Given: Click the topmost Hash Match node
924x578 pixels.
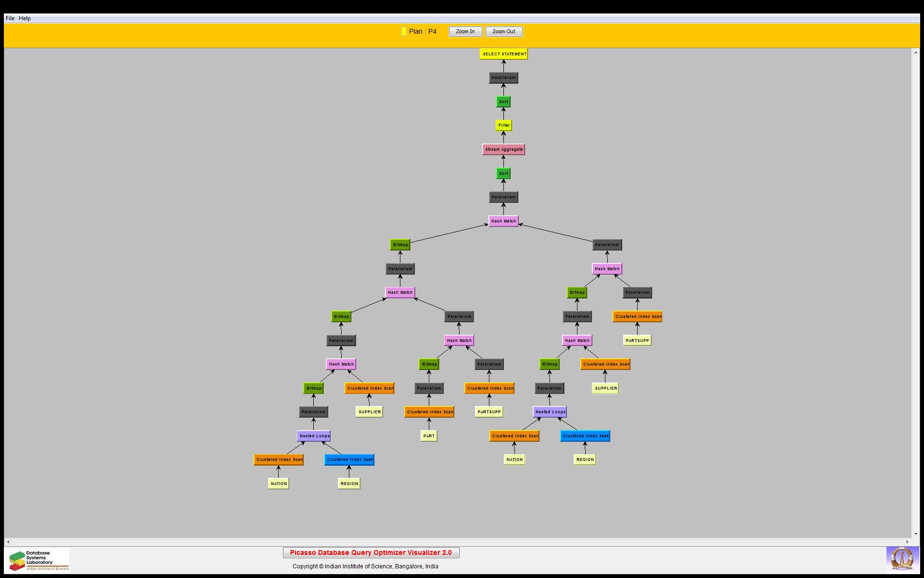Looking at the screenshot, I should pos(503,221).
